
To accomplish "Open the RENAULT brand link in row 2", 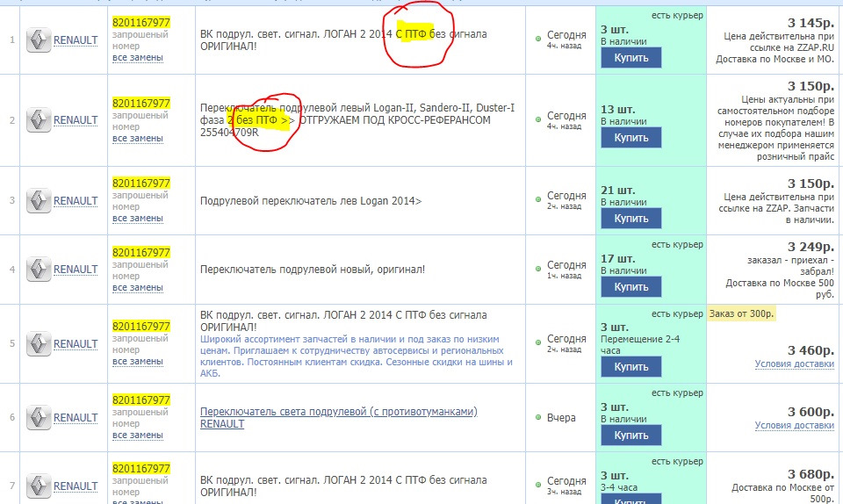I will point(76,119).
